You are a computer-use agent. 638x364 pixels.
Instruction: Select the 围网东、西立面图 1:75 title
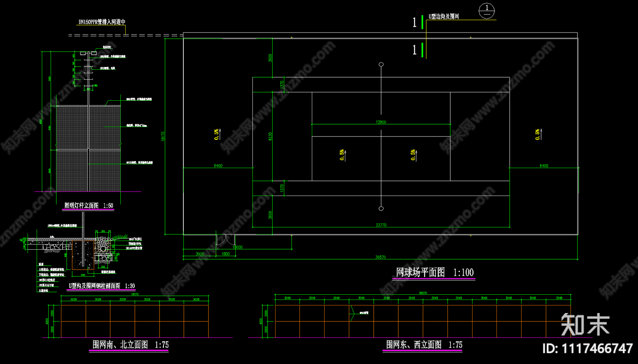[x=424, y=344]
